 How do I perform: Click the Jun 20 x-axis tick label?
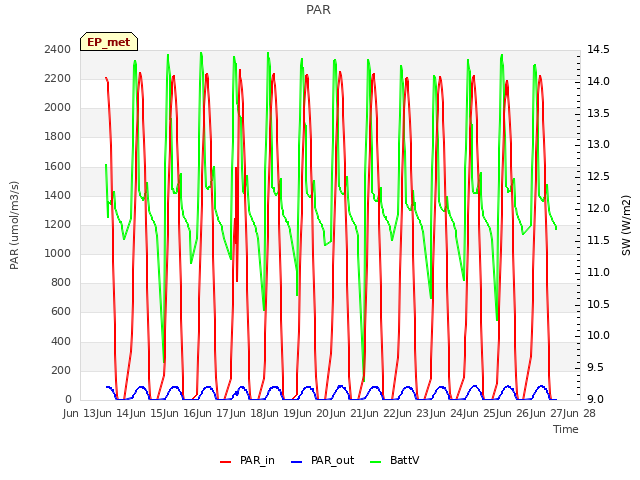pyautogui.click(x=312, y=413)
